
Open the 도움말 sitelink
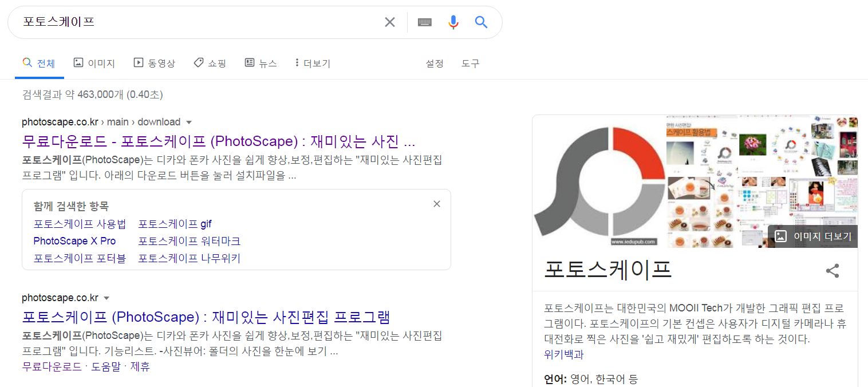[x=106, y=367]
